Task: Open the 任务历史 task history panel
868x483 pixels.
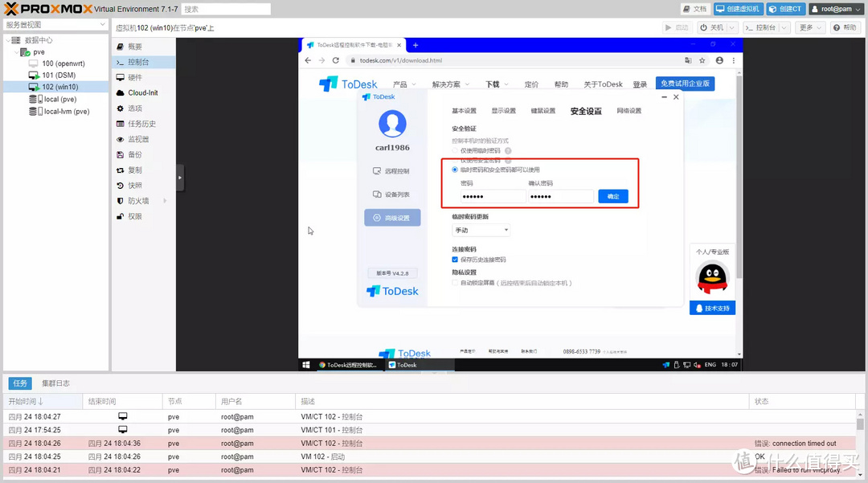Action: (x=144, y=124)
